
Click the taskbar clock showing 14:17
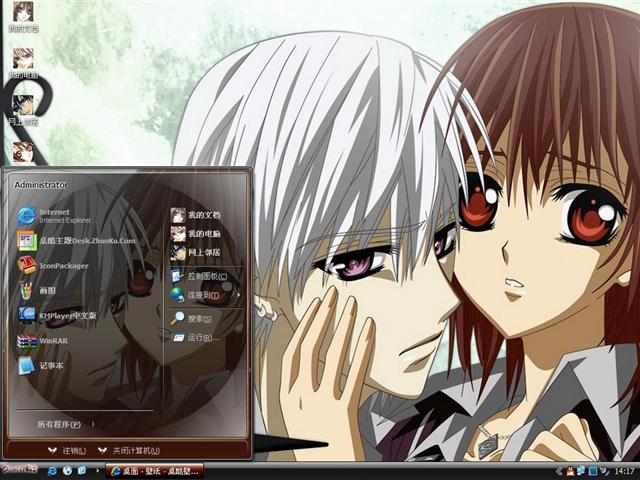624,471
